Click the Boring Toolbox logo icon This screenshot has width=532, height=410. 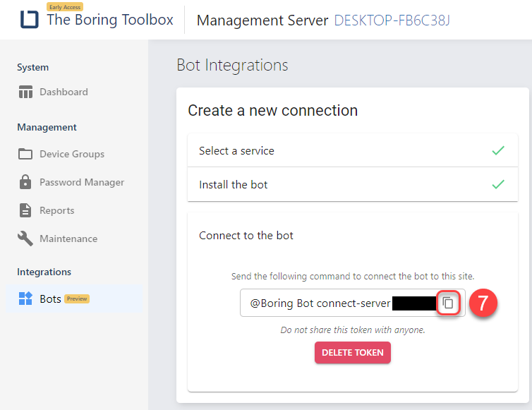29,19
